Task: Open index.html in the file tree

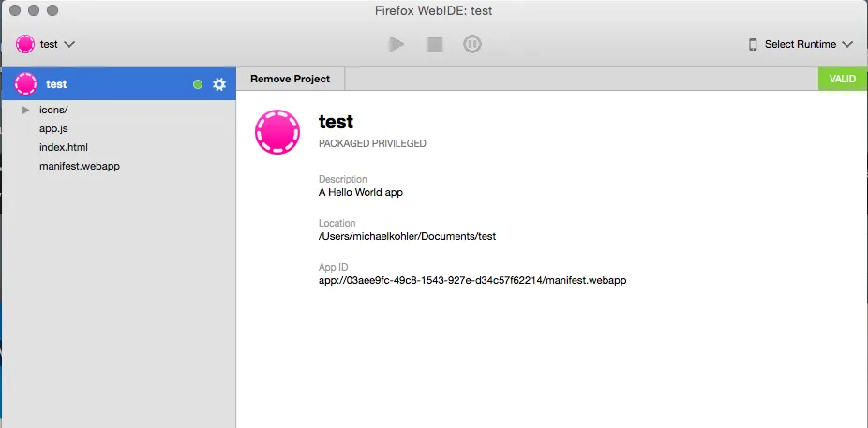Action: [64, 148]
